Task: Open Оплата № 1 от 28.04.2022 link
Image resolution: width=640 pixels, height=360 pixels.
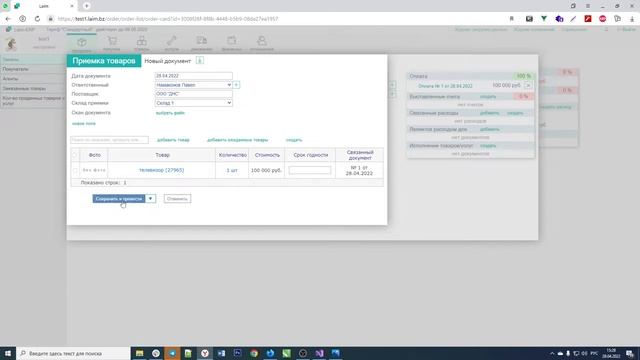Action: pyautogui.click(x=445, y=86)
